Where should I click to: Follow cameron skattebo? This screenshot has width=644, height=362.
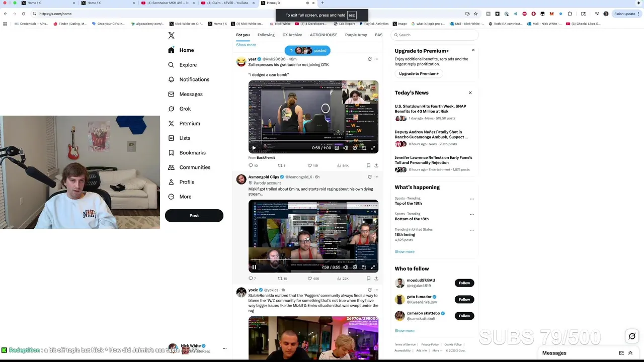tap(464, 316)
